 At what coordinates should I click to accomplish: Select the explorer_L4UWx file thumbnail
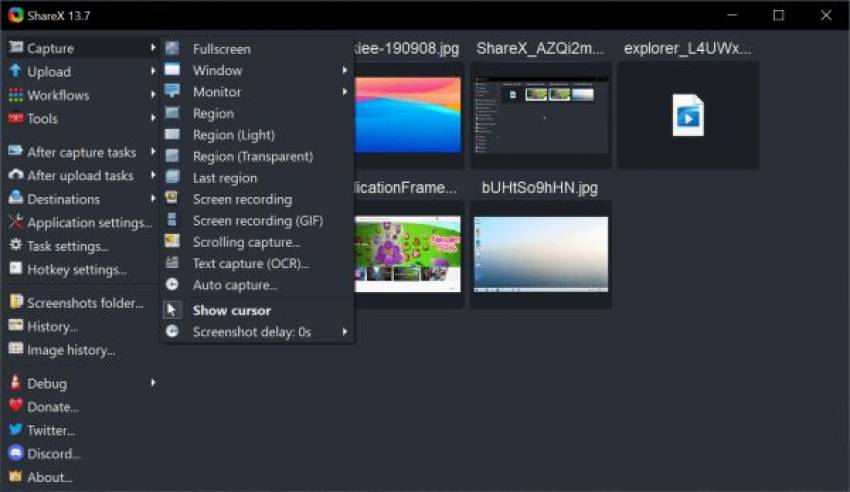[688, 115]
